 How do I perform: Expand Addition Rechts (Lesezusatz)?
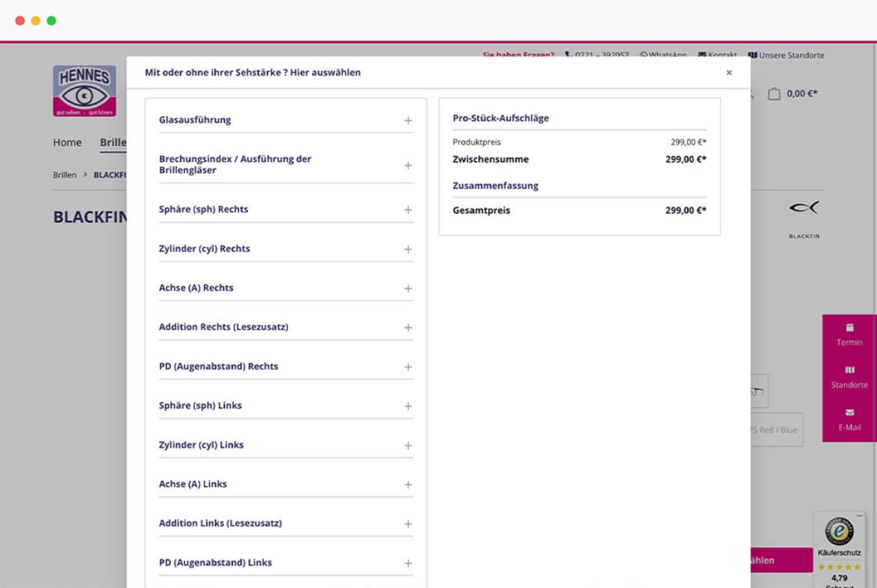coord(408,327)
